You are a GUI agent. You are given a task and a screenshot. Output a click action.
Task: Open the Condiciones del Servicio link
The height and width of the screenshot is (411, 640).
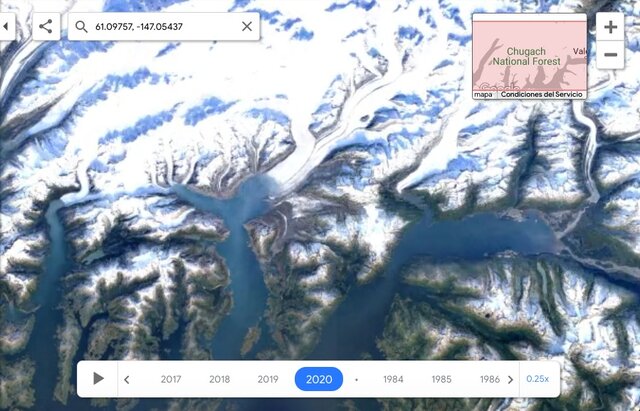[x=541, y=95]
